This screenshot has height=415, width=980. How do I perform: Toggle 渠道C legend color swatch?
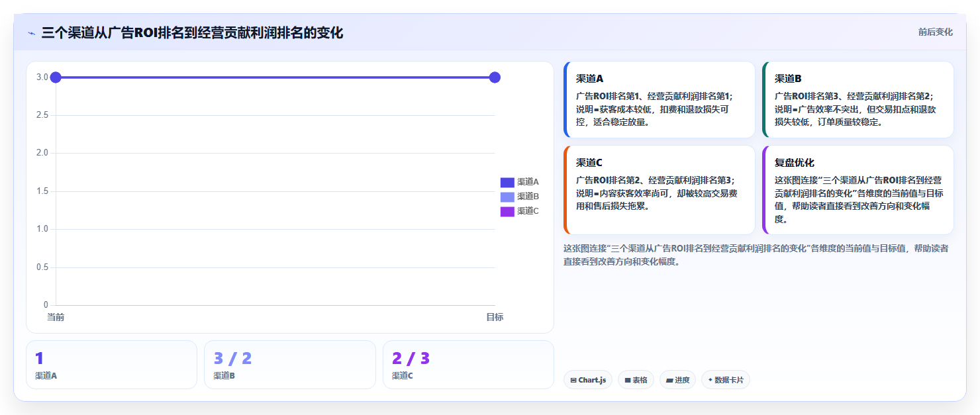(507, 211)
